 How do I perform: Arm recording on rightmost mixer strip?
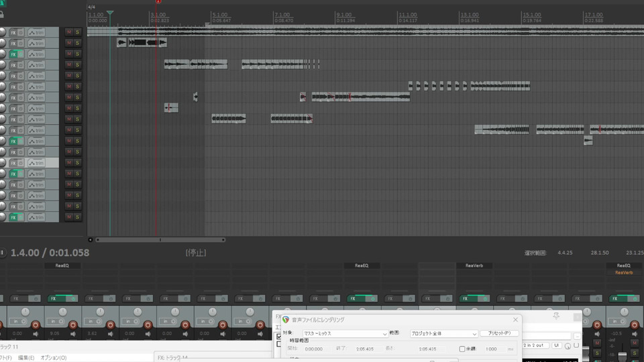pyautogui.click(x=635, y=325)
